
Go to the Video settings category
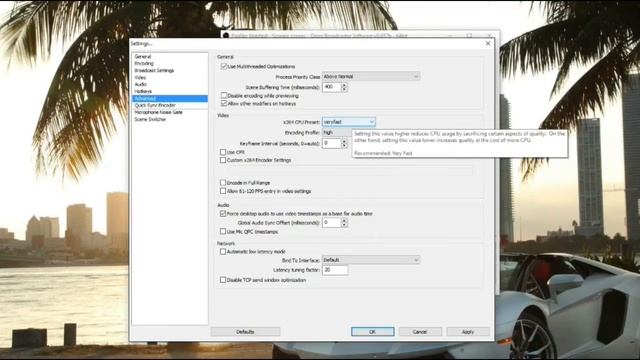140,78
